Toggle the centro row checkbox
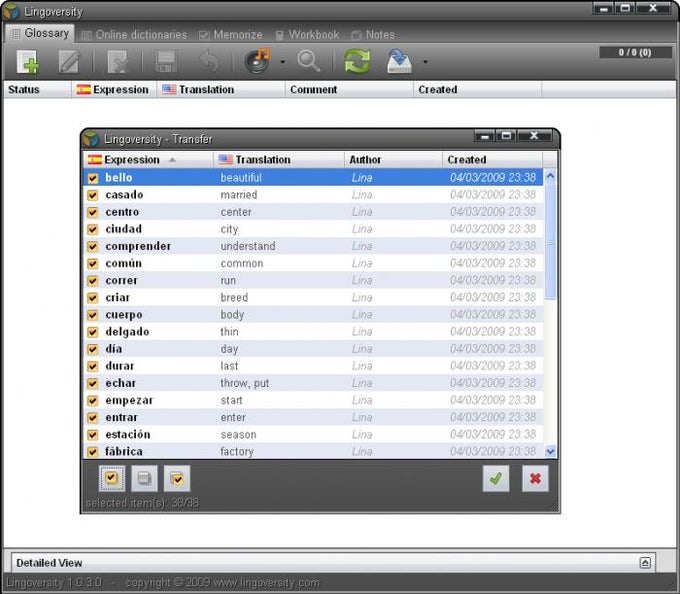The image size is (680, 594). pyautogui.click(x=93, y=212)
